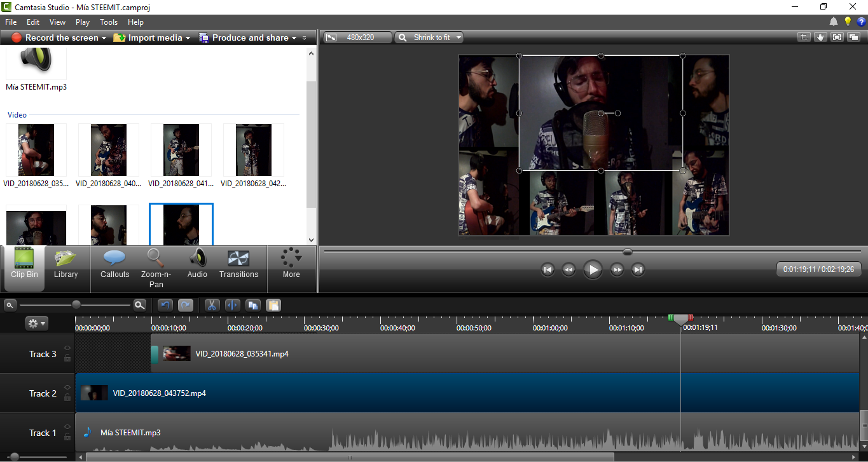Open tips lightbulb icon
Viewport: 868px width, 462px height.
[848, 22]
